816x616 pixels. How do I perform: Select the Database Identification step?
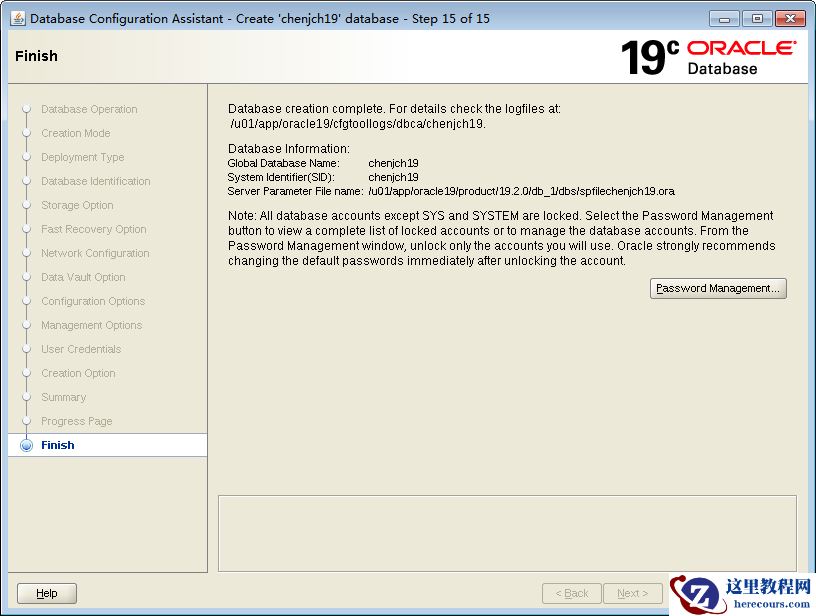click(x=96, y=181)
